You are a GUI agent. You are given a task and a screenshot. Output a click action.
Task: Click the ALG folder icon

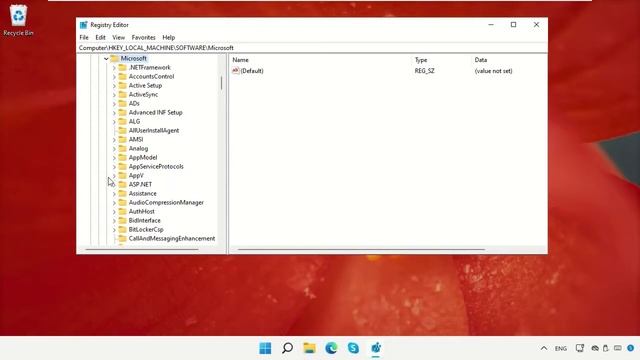point(122,121)
